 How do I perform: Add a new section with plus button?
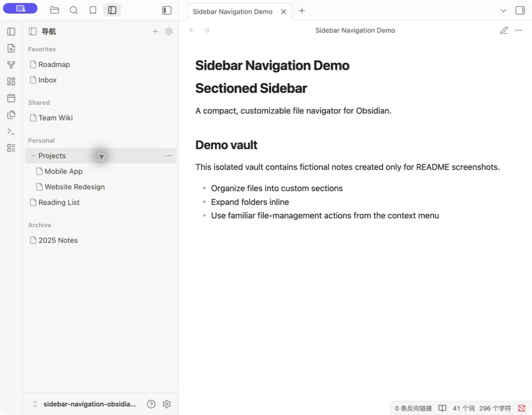coord(155,31)
